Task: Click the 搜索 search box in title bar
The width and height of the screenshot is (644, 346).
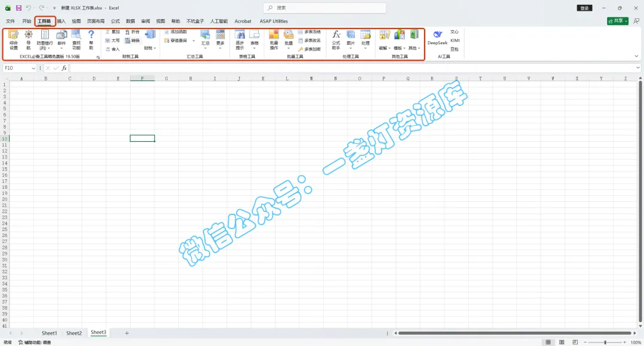Action: click(x=324, y=8)
